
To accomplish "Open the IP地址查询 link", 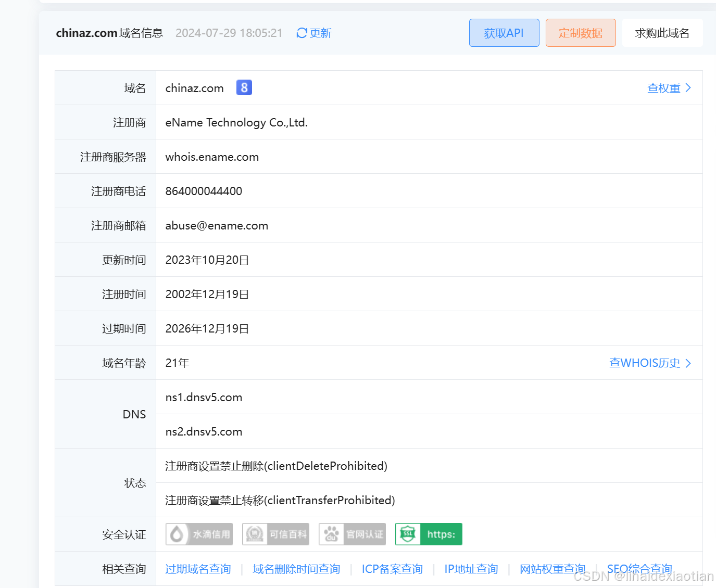I will click(471, 569).
